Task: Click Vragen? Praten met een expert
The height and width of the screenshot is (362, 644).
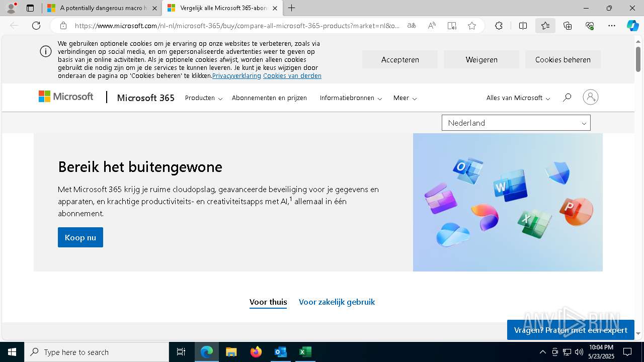Action: (571, 330)
